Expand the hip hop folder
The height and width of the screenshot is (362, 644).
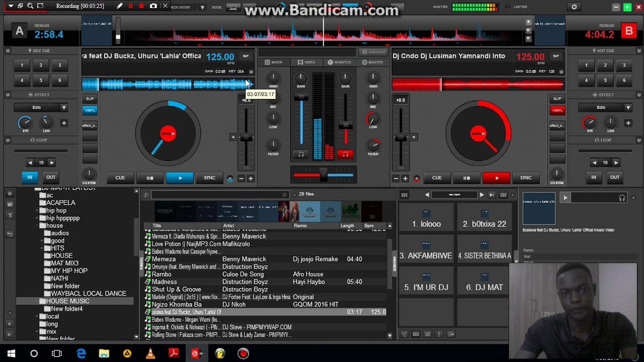point(38,211)
